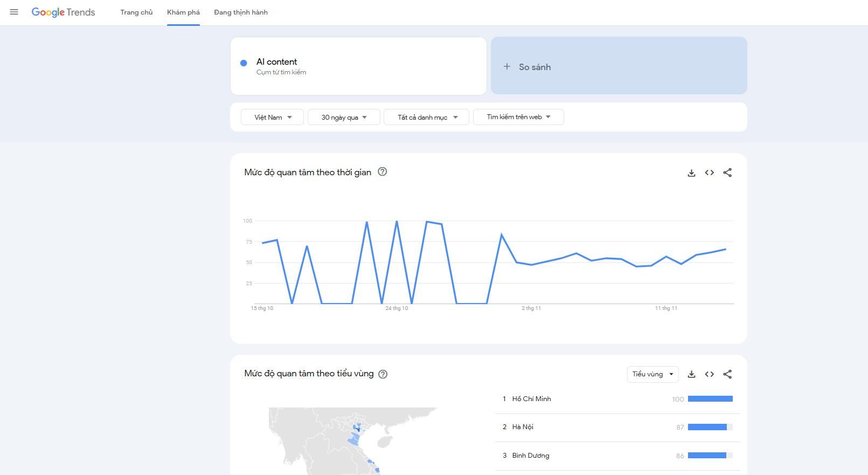Show help for Mức độ quan tâm theo tiểu vùng
The width and height of the screenshot is (868, 475).
click(x=383, y=374)
